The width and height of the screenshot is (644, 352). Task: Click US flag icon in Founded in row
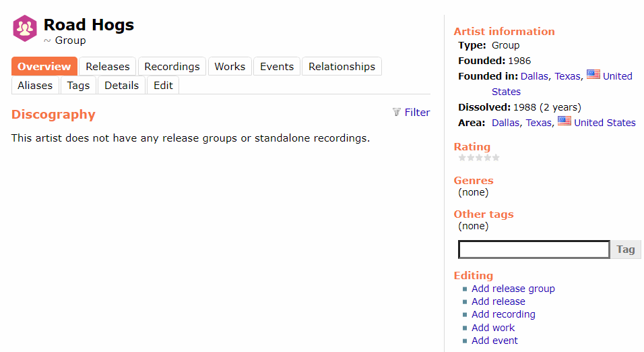click(x=593, y=76)
